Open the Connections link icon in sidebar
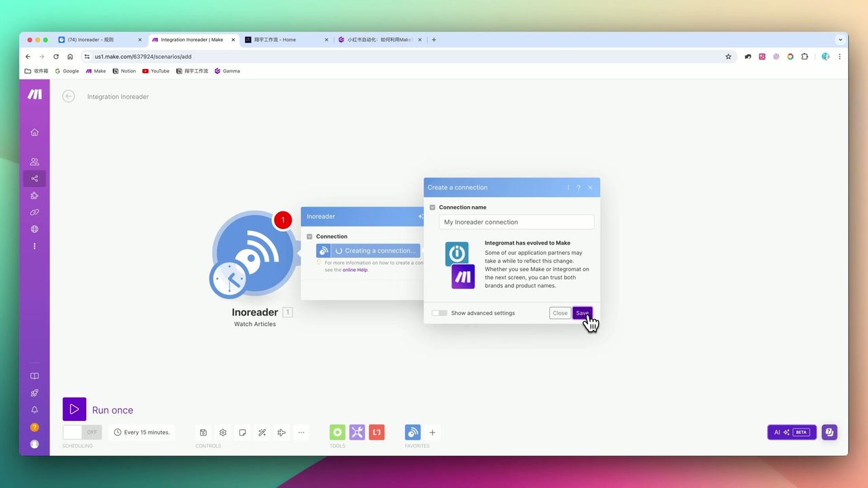 (35, 212)
